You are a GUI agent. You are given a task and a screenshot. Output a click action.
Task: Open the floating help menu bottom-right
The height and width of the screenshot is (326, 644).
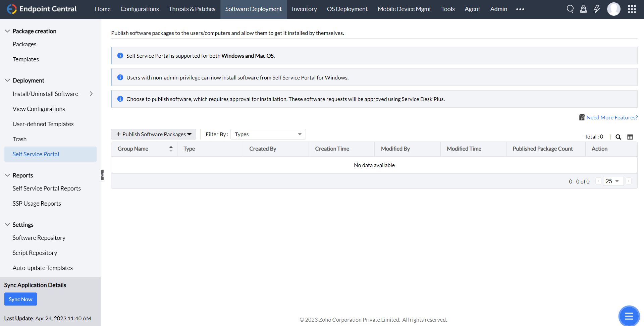629,316
